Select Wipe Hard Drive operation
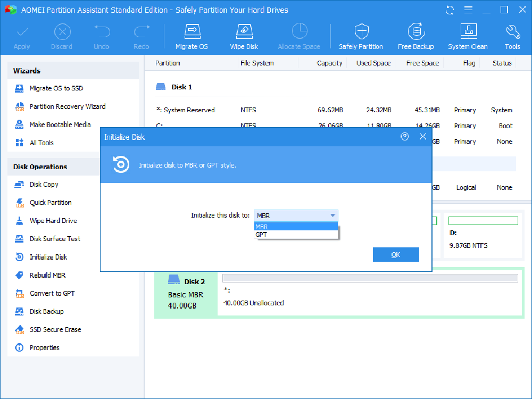 (46, 221)
